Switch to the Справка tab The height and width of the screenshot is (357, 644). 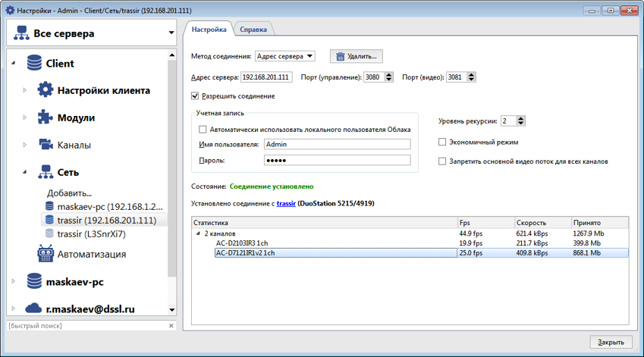pos(253,30)
